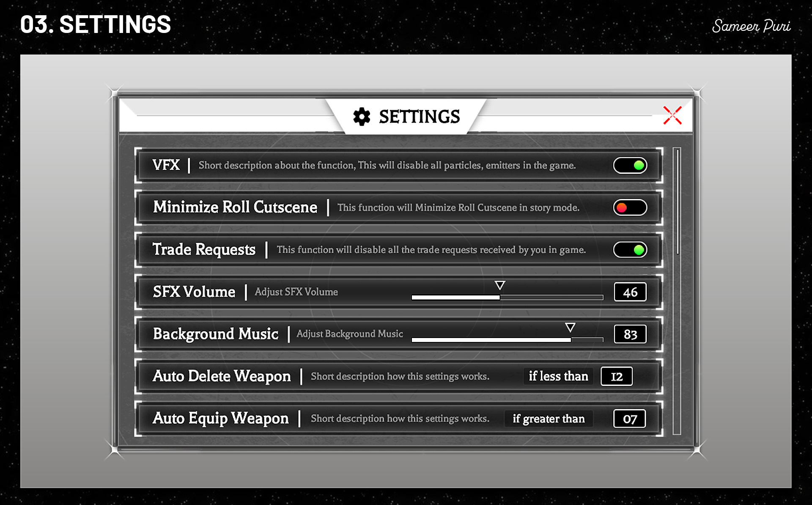Click the SETTINGS title tab
The height and width of the screenshot is (505, 812).
[x=419, y=117]
